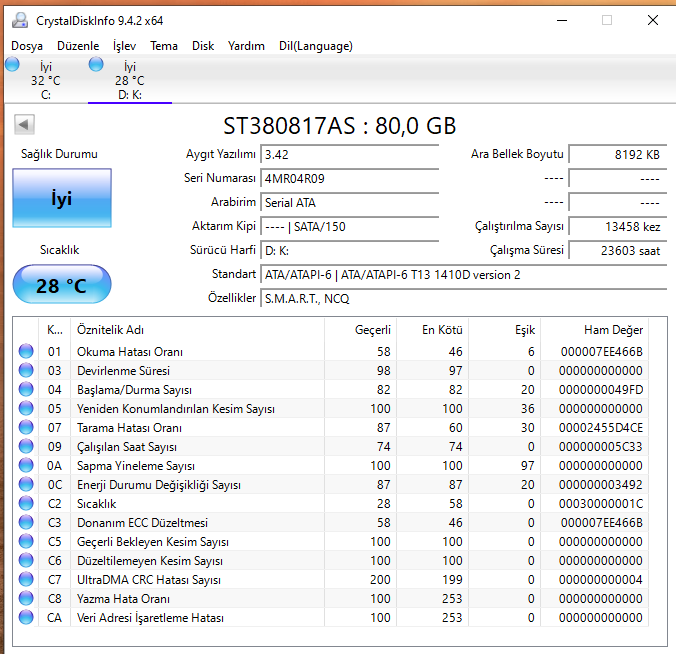
Task: Click the buffer size field 8192 KB
Action: click(618, 154)
